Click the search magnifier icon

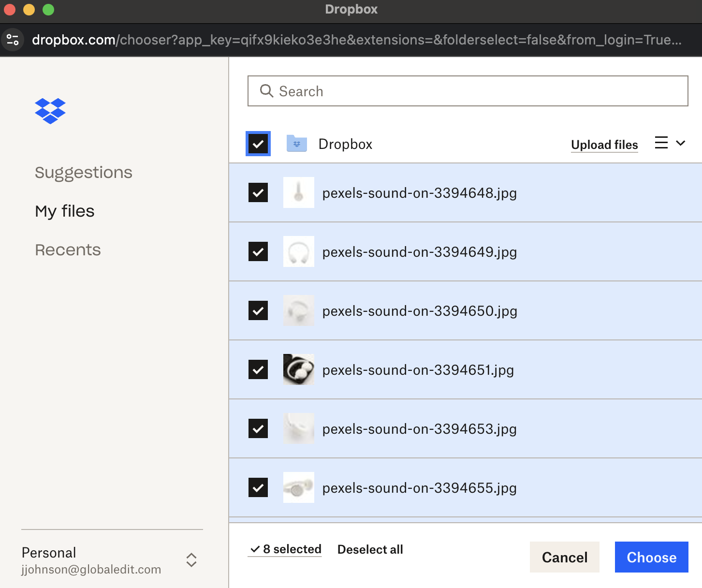(266, 91)
